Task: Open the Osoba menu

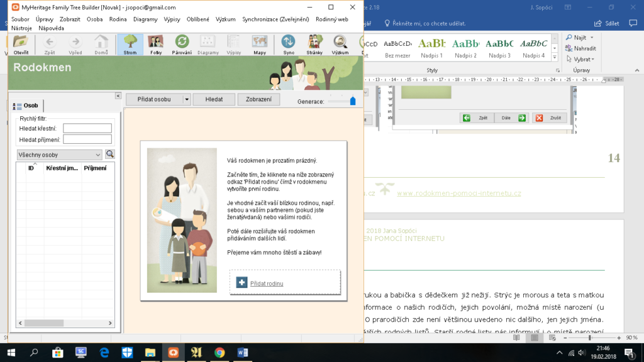Action: pyautogui.click(x=94, y=19)
